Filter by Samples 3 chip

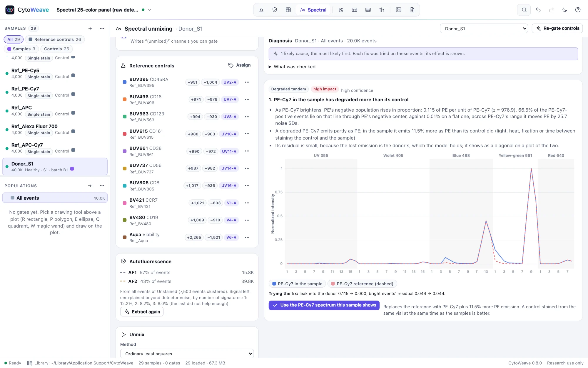(21, 49)
